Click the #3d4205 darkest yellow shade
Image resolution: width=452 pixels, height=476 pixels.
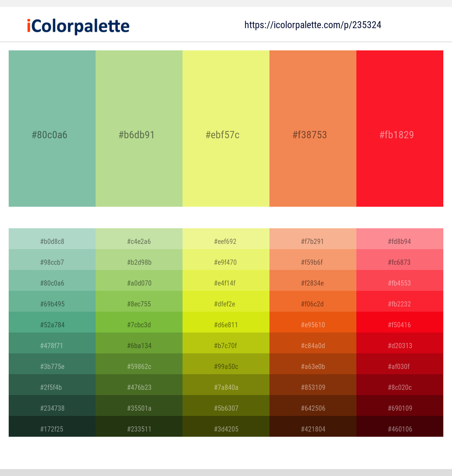(x=226, y=429)
